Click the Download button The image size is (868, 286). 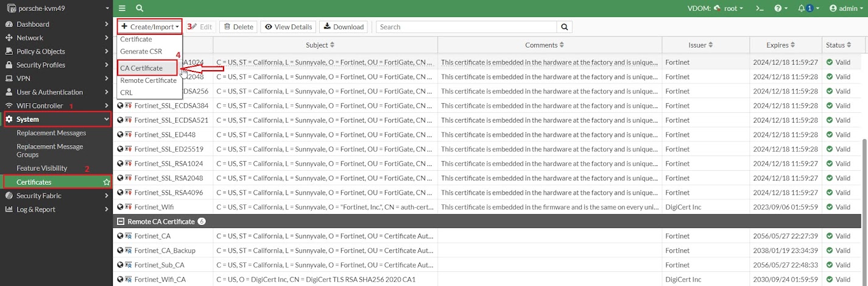click(x=344, y=27)
